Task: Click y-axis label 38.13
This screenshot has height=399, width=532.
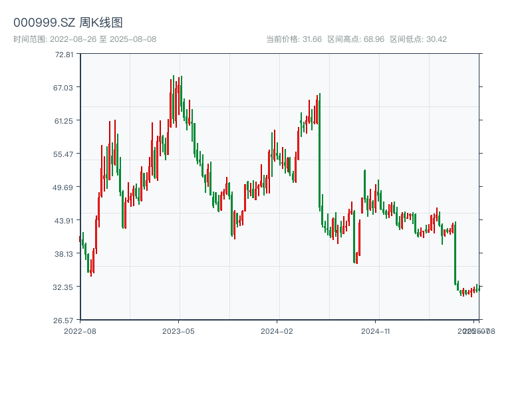Action: pyautogui.click(x=64, y=254)
